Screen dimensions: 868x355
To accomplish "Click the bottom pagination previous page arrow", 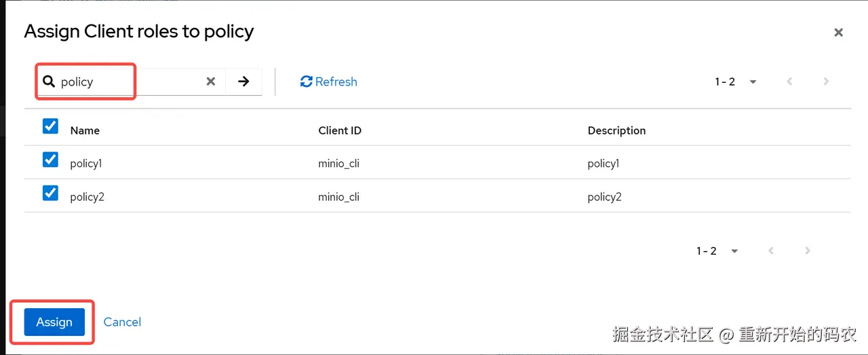I will [771, 251].
